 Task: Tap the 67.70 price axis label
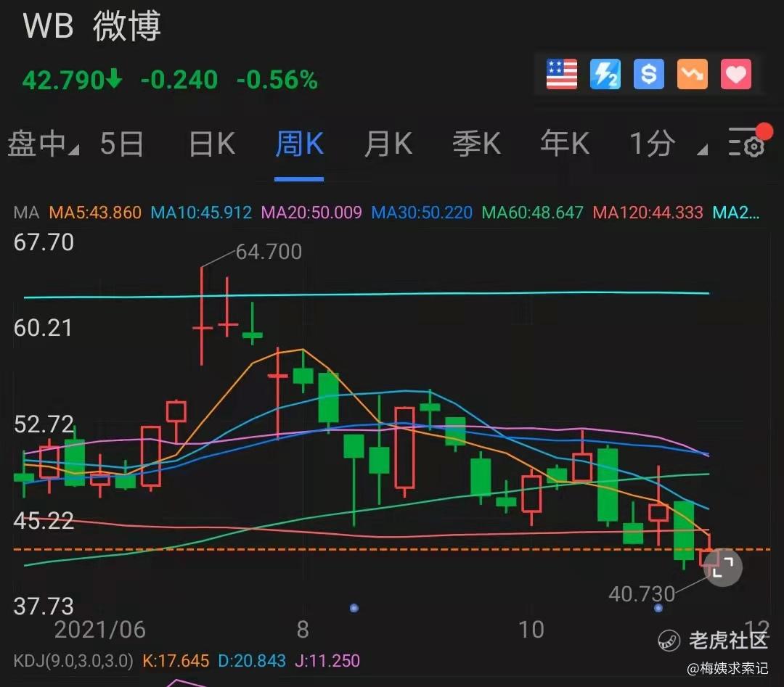tap(44, 242)
